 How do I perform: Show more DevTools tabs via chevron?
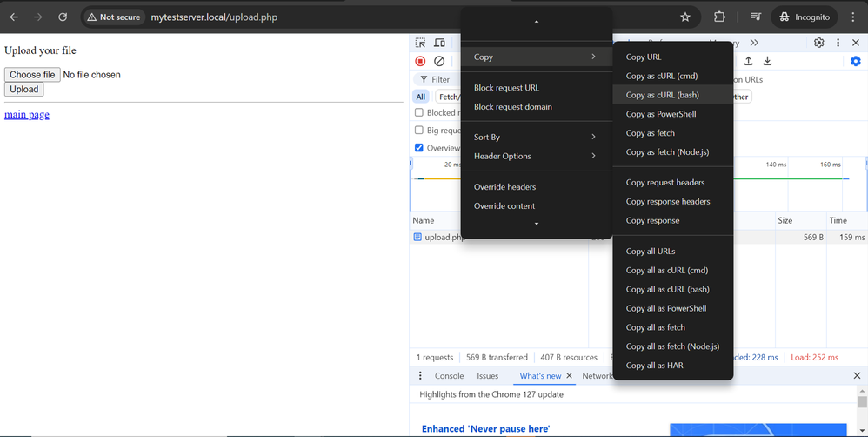(754, 43)
